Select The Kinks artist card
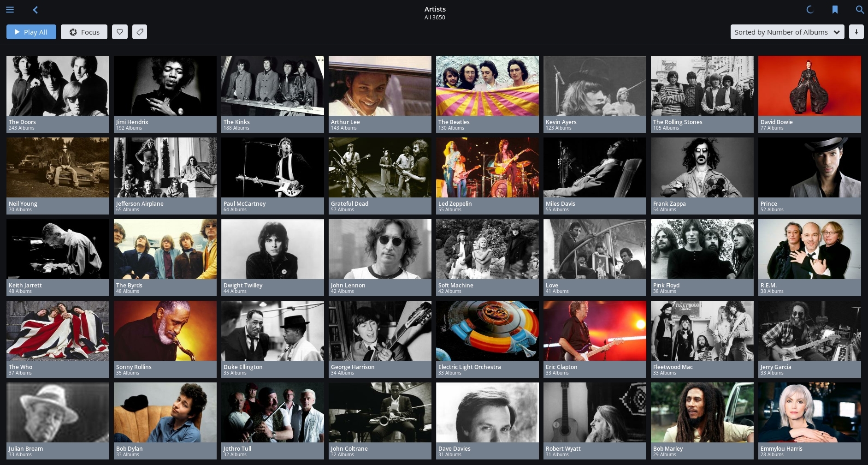Screen dimensions: 868x465 (272, 94)
